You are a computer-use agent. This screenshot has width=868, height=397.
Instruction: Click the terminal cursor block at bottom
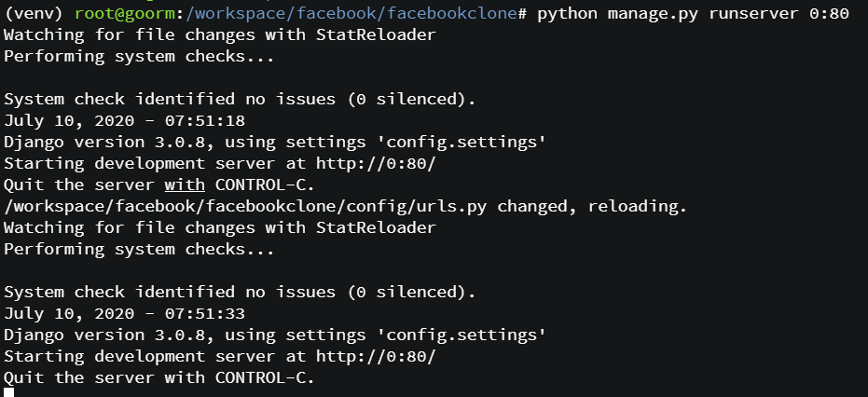coord(8,392)
